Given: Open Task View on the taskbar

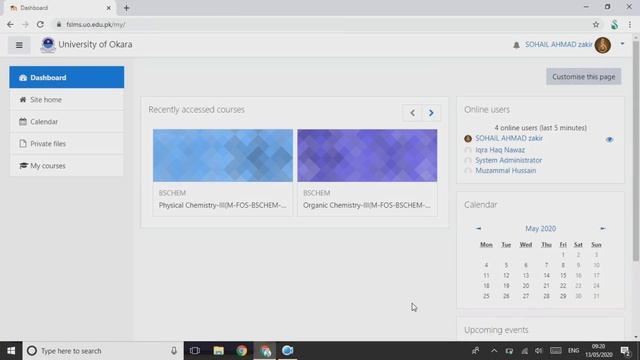Looking at the screenshot, I should pyautogui.click(x=195, y=351).
